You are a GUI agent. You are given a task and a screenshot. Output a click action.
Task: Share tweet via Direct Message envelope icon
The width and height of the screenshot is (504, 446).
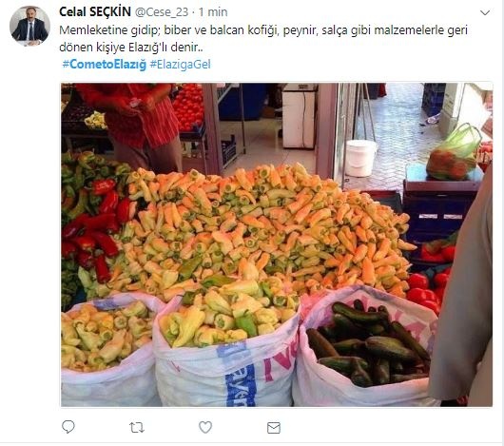click(274, 428)
